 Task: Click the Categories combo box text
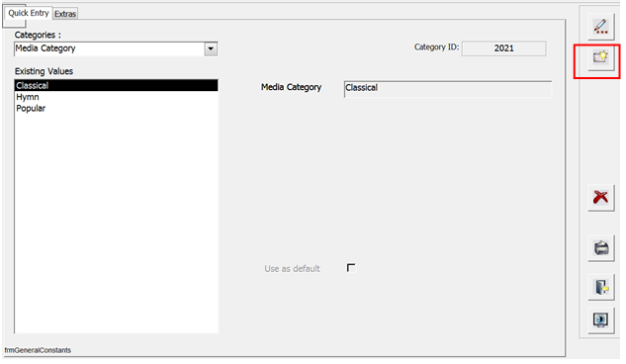tap(110, 49)
